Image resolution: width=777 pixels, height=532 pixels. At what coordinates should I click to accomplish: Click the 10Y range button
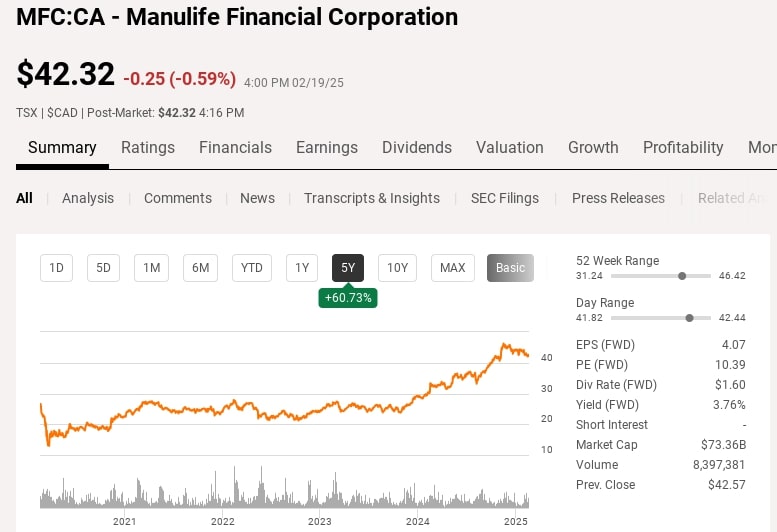pyautogui.click(x=397, y=268)
